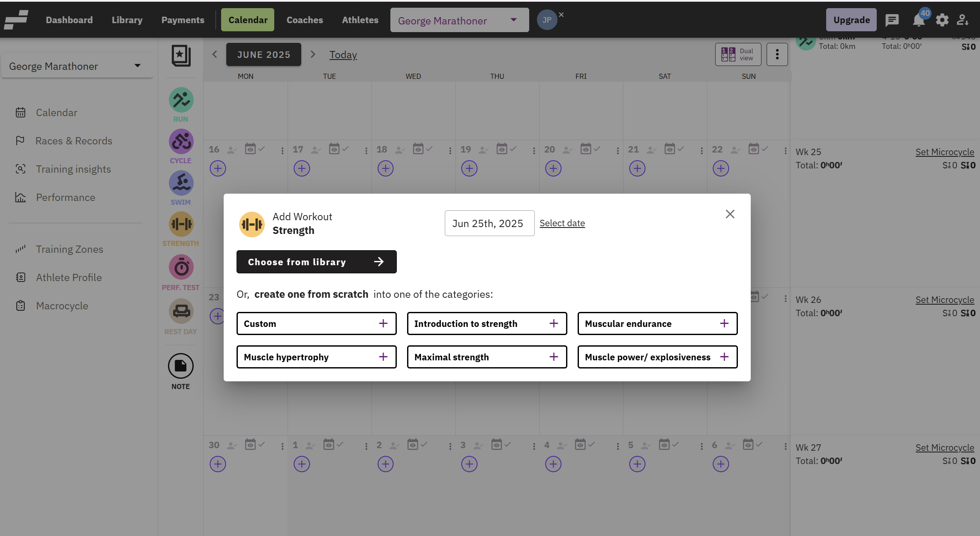Click Choose from library button

click(x=316, y=262)
